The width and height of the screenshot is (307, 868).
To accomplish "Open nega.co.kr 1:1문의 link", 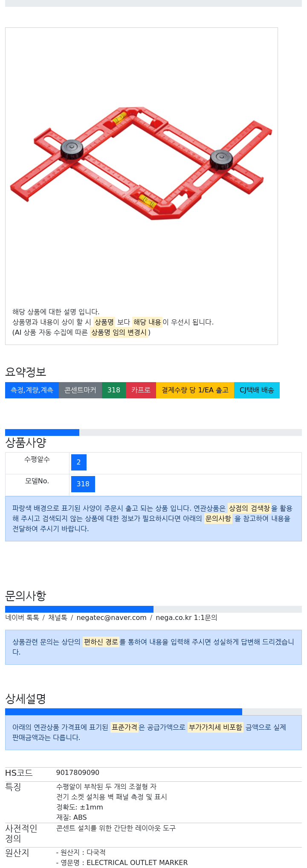I will coord(186,617).
